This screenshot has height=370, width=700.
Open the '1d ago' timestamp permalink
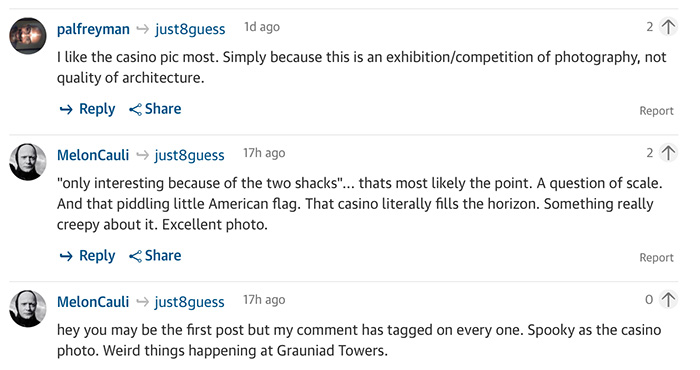262,27
